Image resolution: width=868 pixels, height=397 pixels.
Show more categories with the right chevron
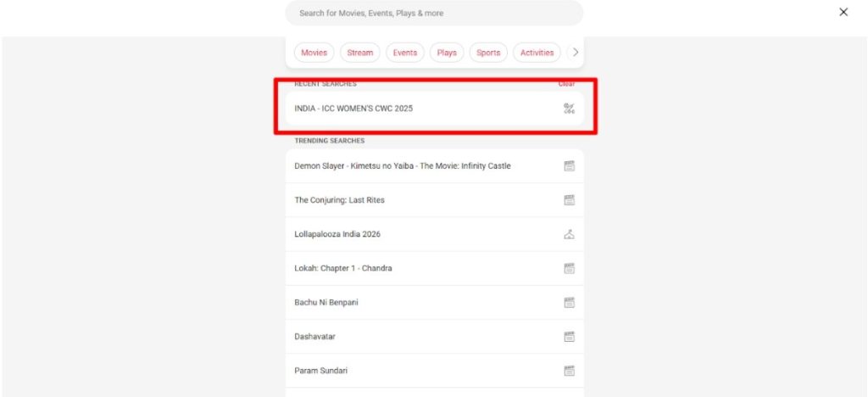click(x=576, y=53)
